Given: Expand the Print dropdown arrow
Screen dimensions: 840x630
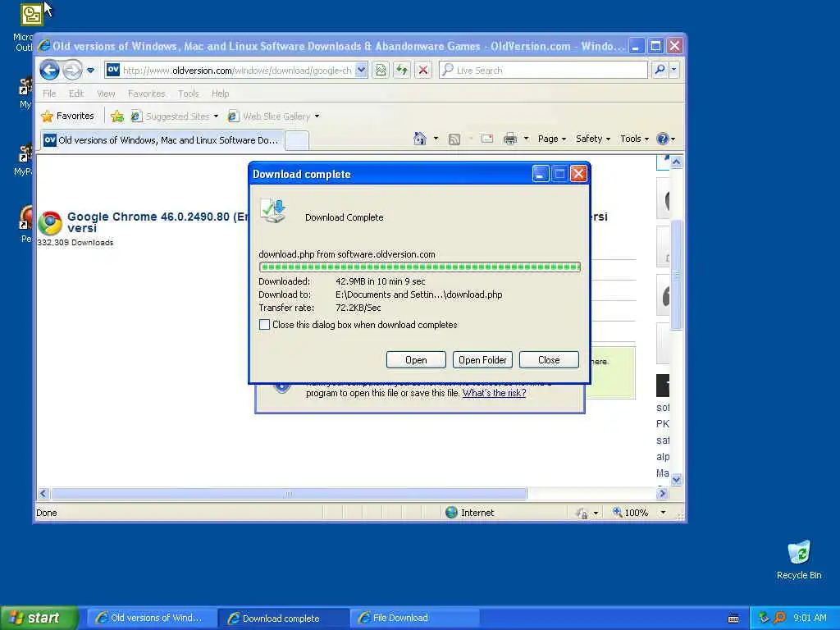Looking at the screenshot, I should point(526,139).
